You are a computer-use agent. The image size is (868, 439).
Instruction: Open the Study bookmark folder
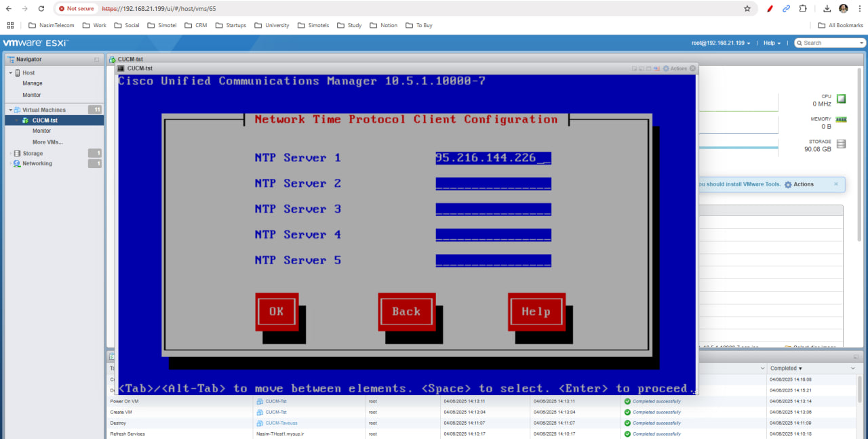[349, 25]
